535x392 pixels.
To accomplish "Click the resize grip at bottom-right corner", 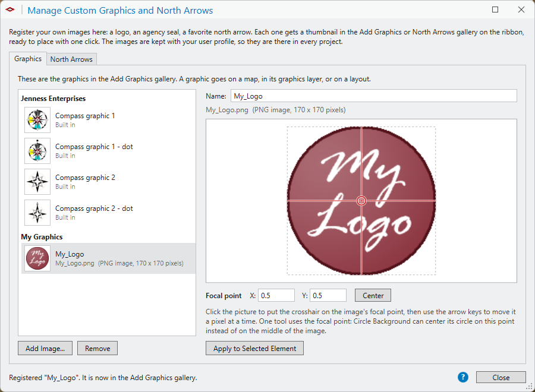I will point(530,387).
